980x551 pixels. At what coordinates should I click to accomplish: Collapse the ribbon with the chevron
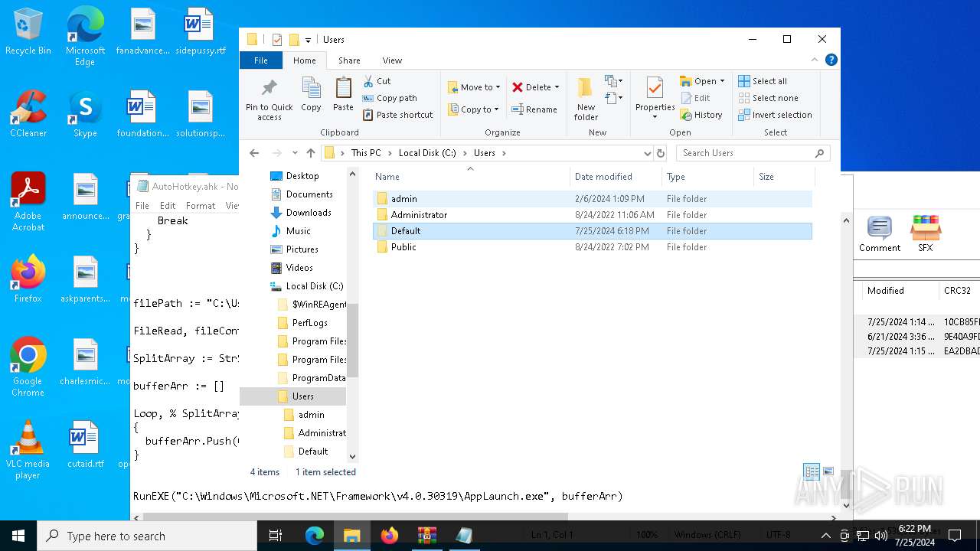click(815, 60)
